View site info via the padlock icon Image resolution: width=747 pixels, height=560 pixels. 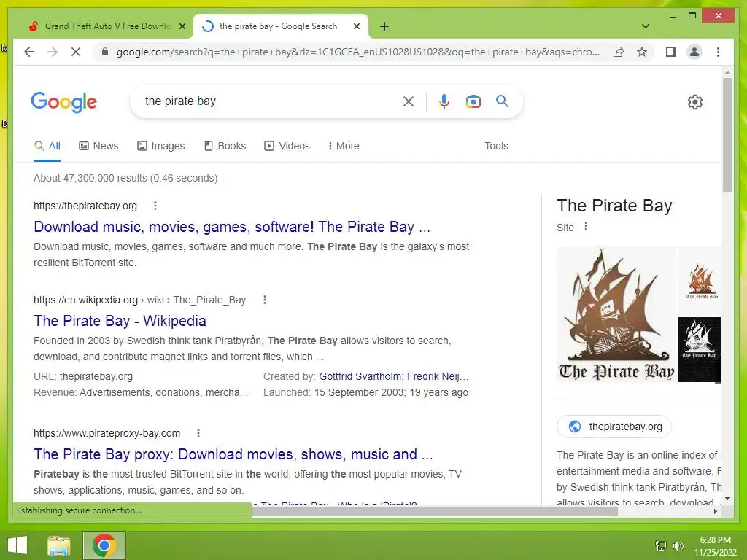[105, 52]
